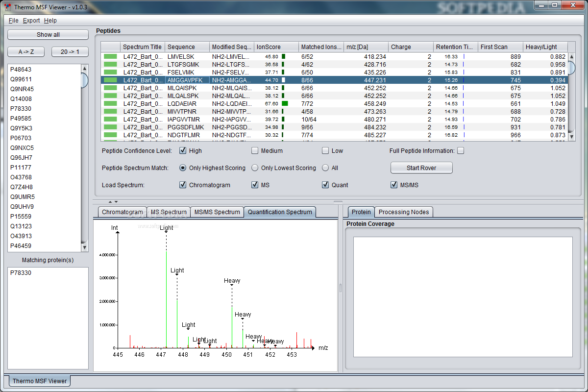
Task: Select the MIVVTPNR peptide row
Action: 334,111
